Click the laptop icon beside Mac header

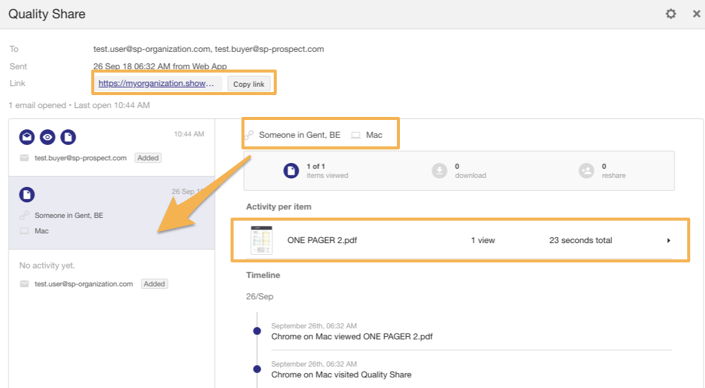356,135
